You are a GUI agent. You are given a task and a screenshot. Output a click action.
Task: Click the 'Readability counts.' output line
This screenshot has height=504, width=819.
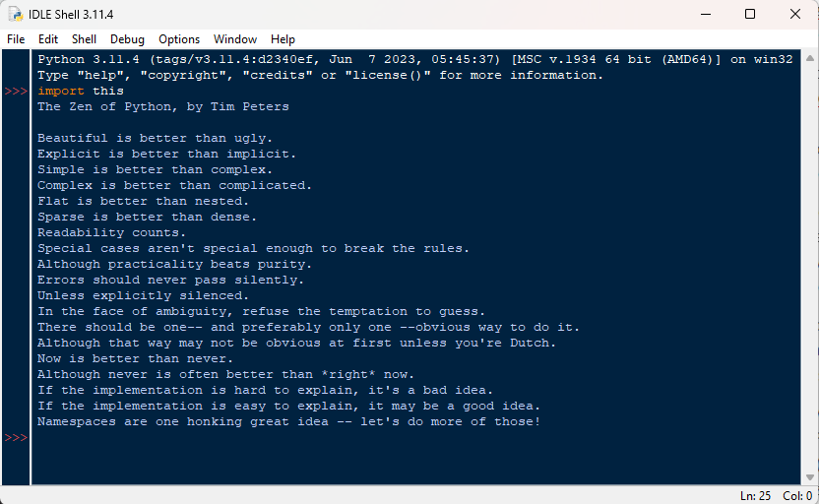pos(111,232)
